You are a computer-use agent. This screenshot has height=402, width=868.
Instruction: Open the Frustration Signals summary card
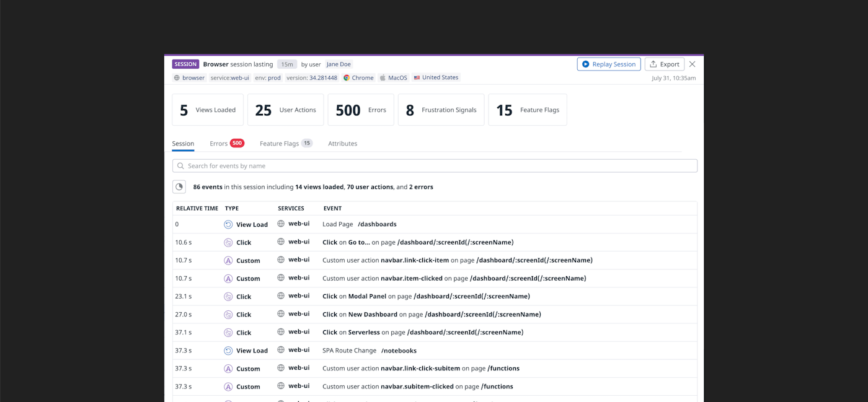click(x=441, y=110)
